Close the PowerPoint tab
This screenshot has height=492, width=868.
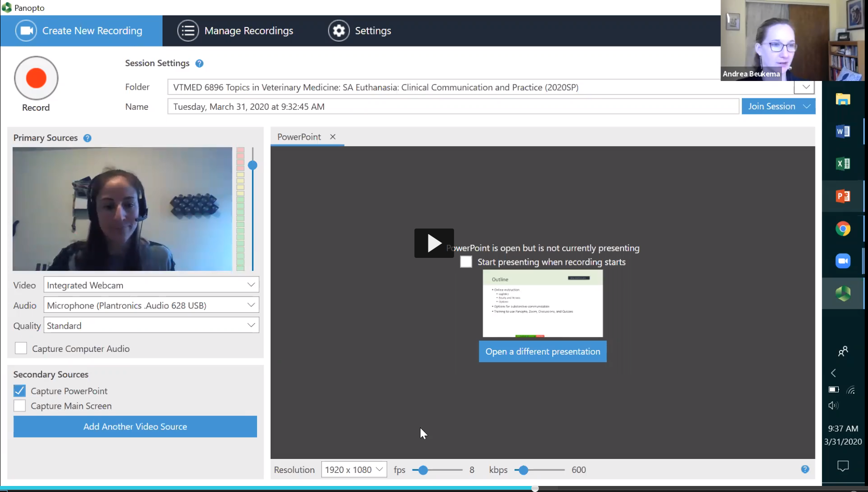[x=332, y=137]
